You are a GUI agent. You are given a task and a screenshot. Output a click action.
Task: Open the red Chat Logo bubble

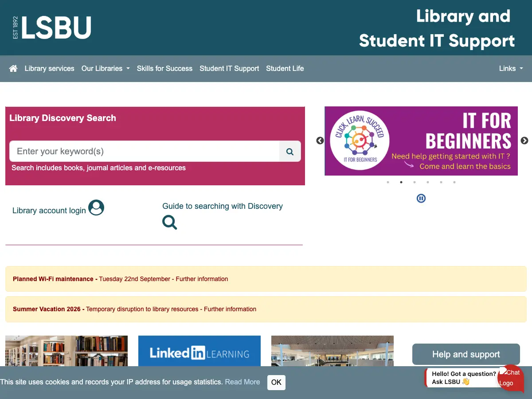(511, 378)
